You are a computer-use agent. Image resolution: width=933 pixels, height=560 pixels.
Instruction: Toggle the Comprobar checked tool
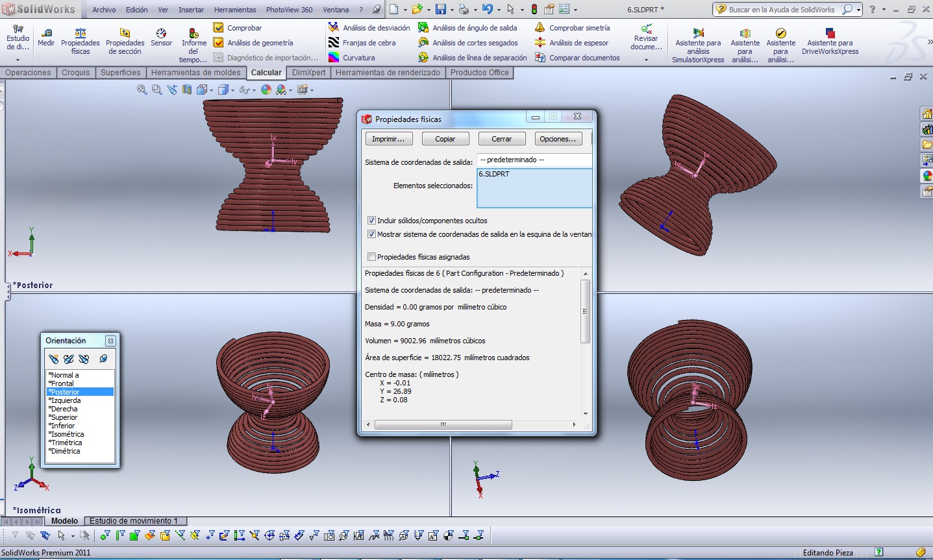tap(238, 28)
